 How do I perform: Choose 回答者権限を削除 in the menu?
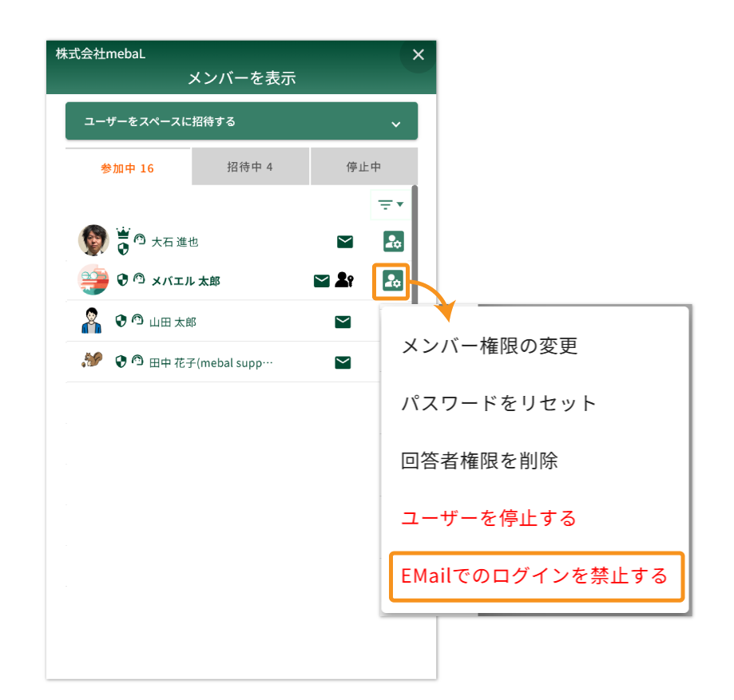pyautogui.click(x=479, y=461)
